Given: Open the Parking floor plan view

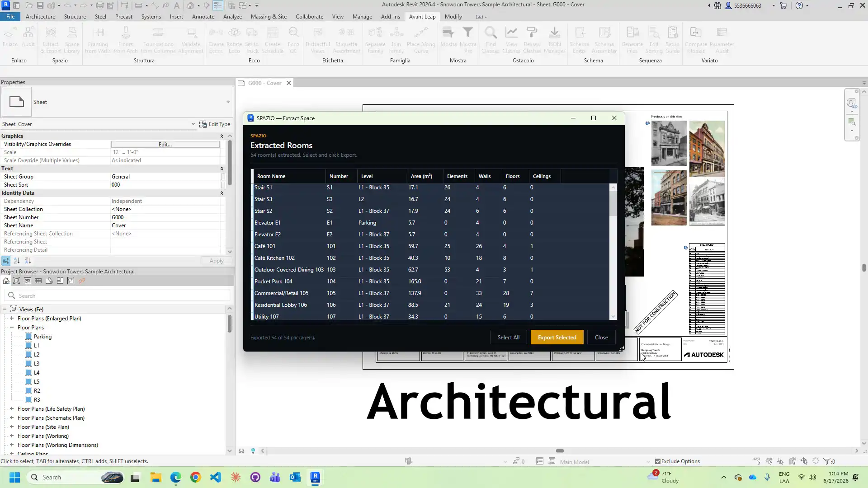Looking at the screenshot, I should pyautogui.click(x=42, y=337).
